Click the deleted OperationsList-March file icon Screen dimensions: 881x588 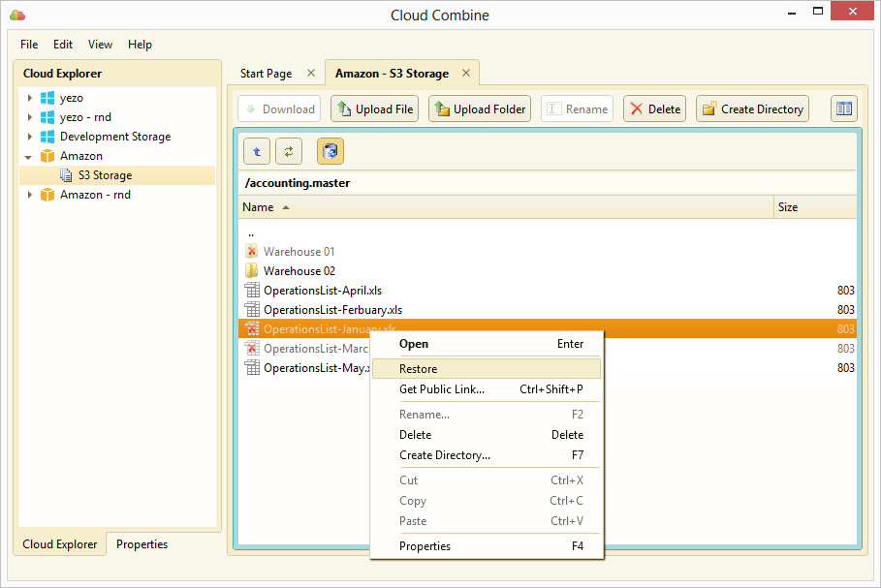[x=252, y=348]
